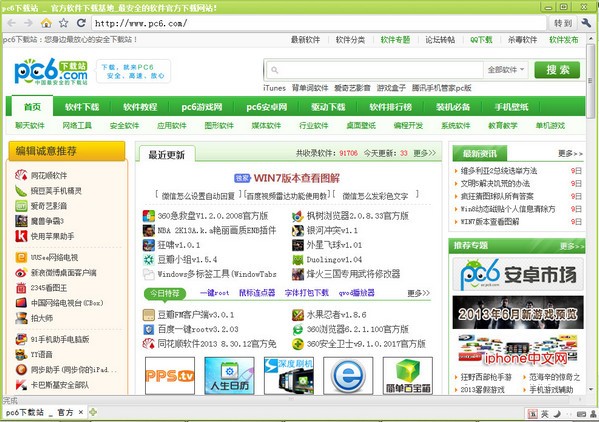Screen dimensions: 599x422
Task: Expand the 全部软件 search category dropdown
Action: [506, 70]
